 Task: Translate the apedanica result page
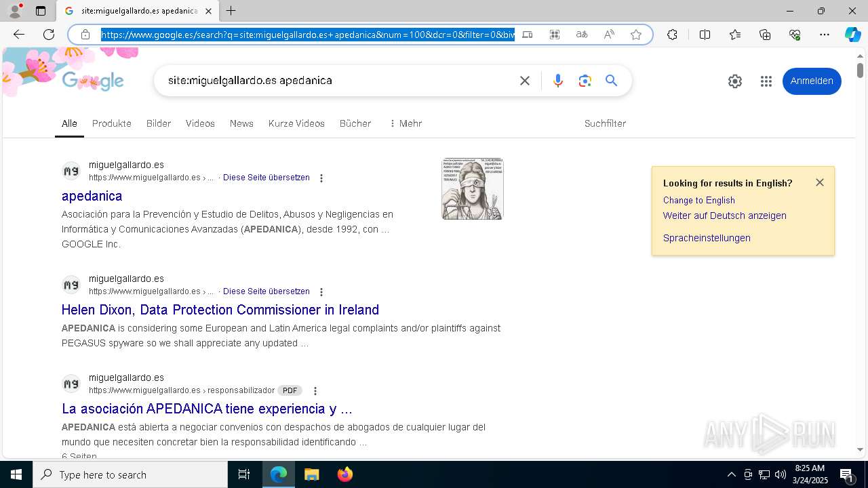pos(267,178)
